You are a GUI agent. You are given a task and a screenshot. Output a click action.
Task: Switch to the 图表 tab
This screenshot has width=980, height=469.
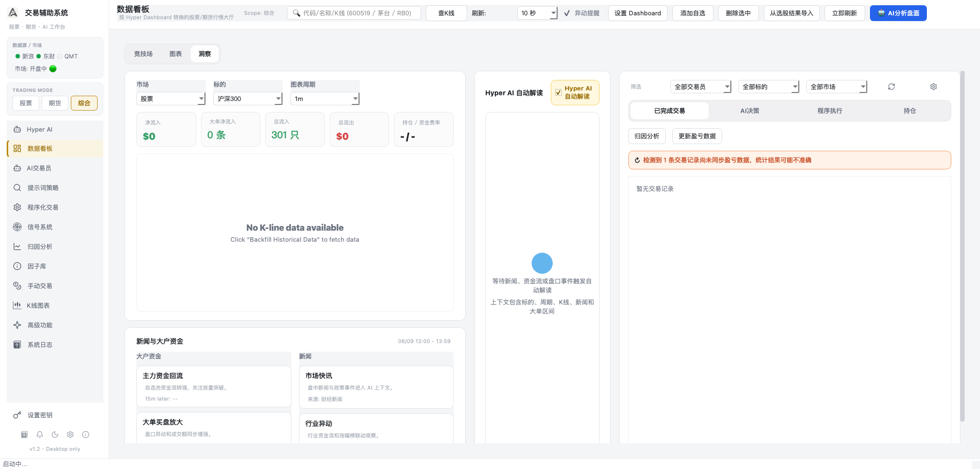click(x=176, y=54)
